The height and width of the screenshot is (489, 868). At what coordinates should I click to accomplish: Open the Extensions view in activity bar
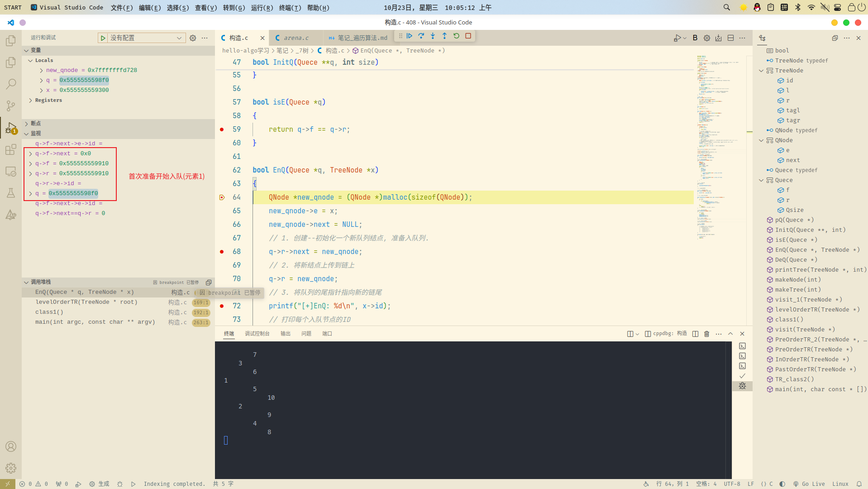pyautogui.click(x=11, y=150)
